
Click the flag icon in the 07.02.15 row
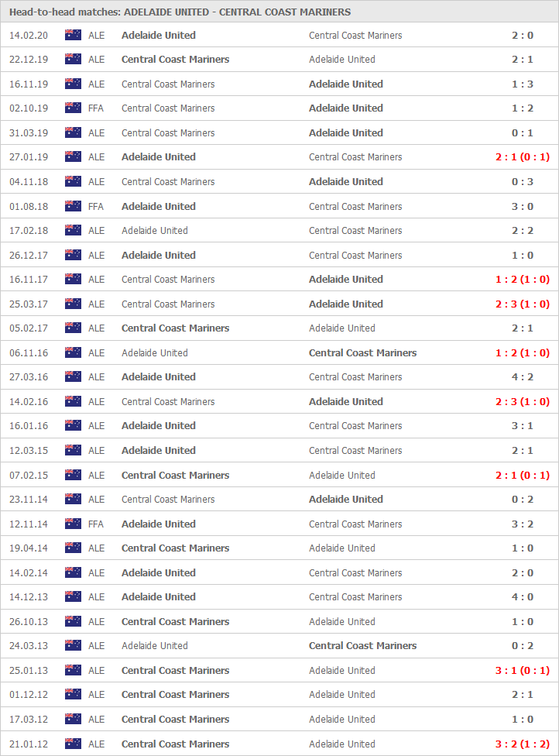[x=73, y=475]
